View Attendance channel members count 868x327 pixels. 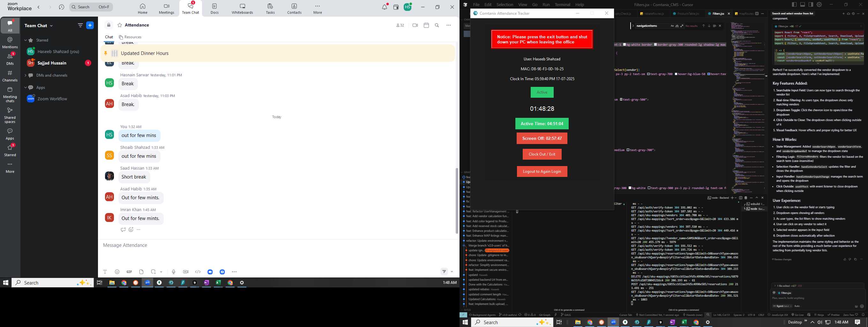pos(400,25)
